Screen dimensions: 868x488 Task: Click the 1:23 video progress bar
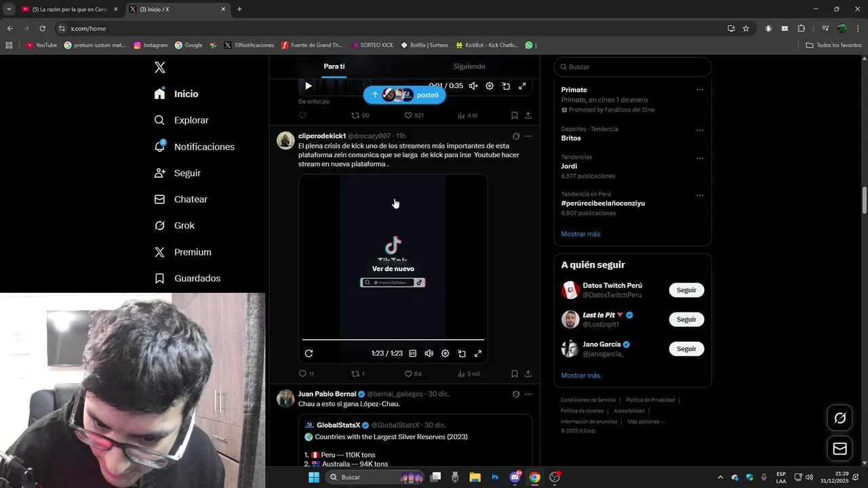(393, 340)
